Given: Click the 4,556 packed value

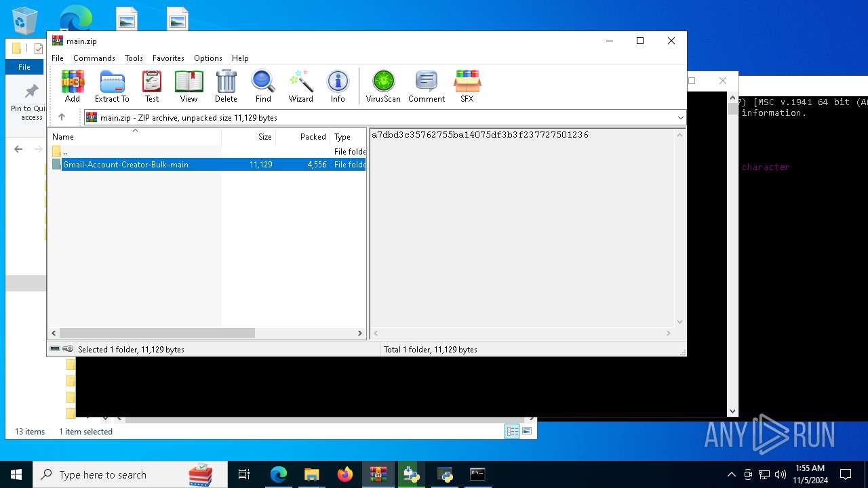Looking at the screenshot, I should (x=317, y=165).
